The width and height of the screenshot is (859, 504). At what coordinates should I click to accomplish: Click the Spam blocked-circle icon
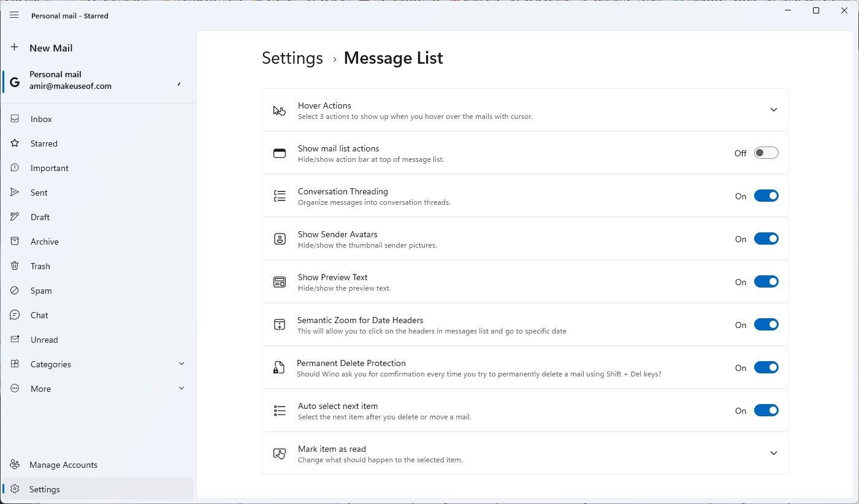tap(15, 291)
